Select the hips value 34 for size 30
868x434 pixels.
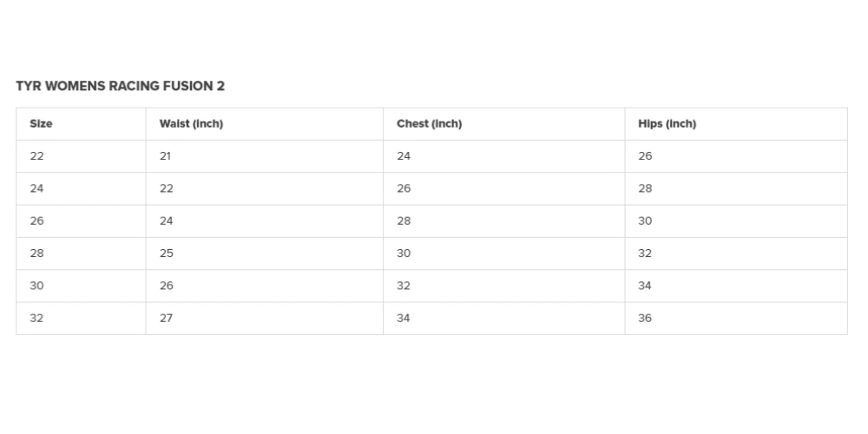click(645, 286)
